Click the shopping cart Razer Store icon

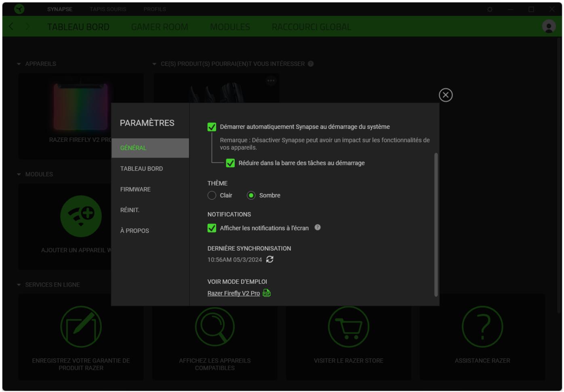(349, 327)
